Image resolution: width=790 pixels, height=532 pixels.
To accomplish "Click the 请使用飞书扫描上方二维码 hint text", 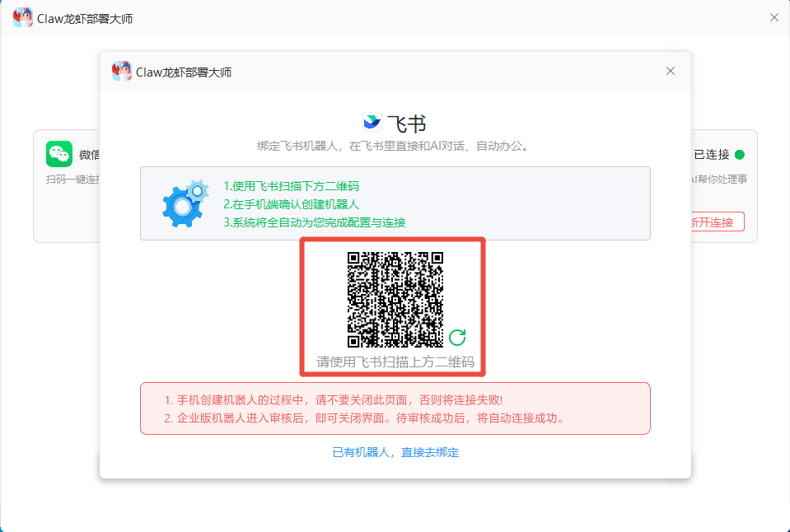I will click(x=395, y=361).
